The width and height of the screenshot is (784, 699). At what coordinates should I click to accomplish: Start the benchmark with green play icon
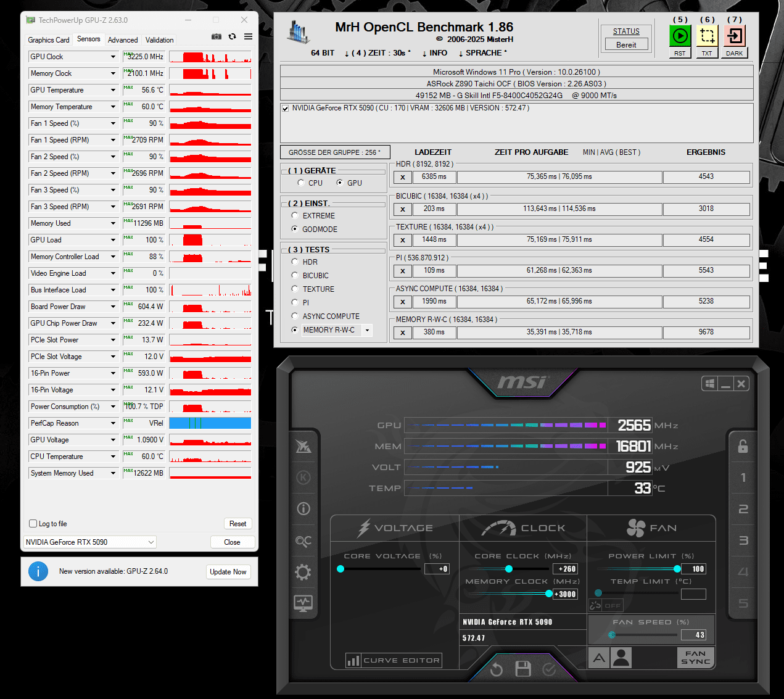pos(680,36)
